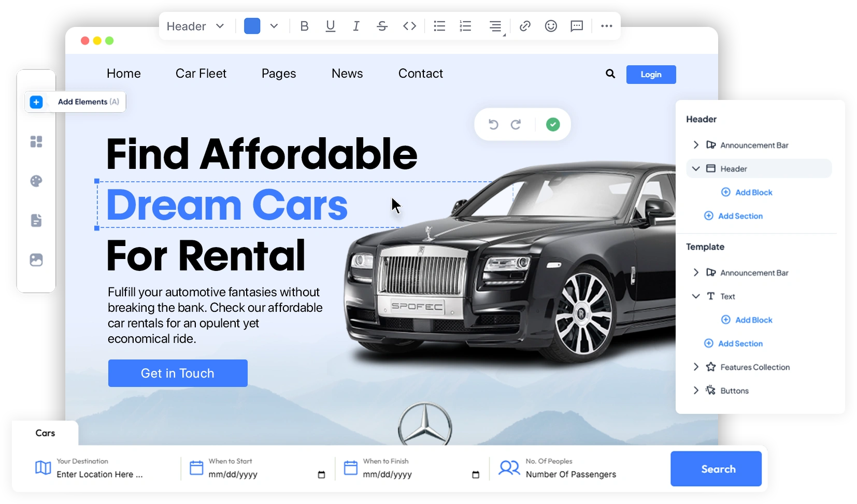Switch to the Cars tab
857x504 pixels.
click(x=46, y=433)
